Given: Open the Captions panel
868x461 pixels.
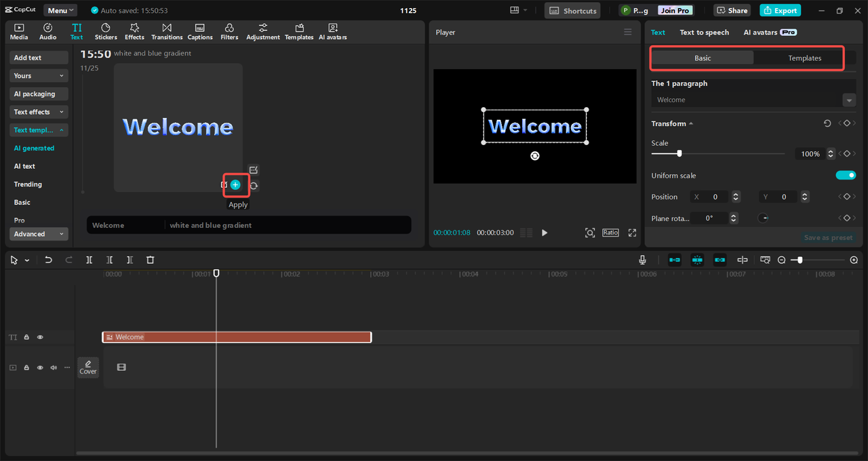Looking at the screenshot, I should [200, 31].
